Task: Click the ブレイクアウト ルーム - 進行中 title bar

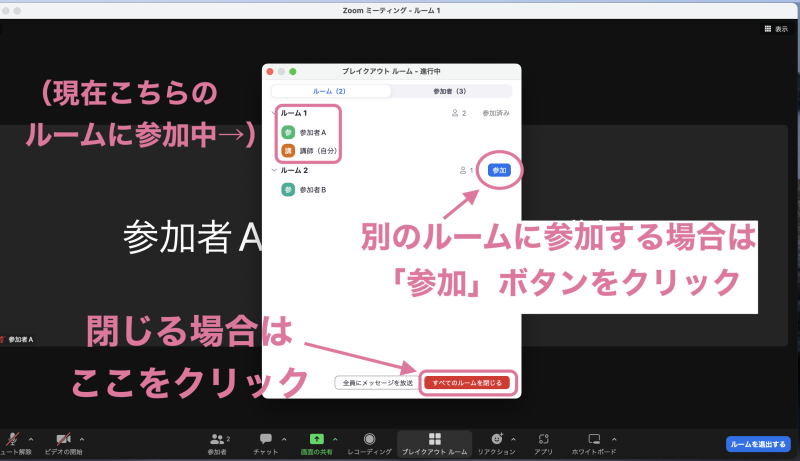Action: click(x=391, y=71)
